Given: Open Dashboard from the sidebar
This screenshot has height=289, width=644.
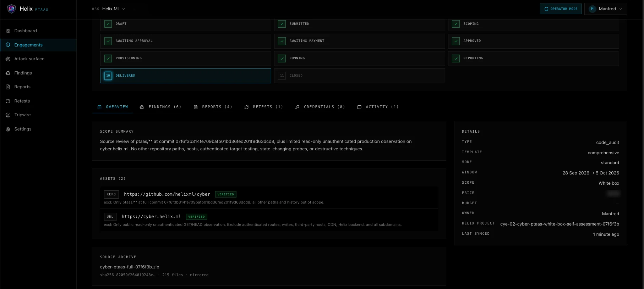Looking at the screenshot, I should 38,31.
